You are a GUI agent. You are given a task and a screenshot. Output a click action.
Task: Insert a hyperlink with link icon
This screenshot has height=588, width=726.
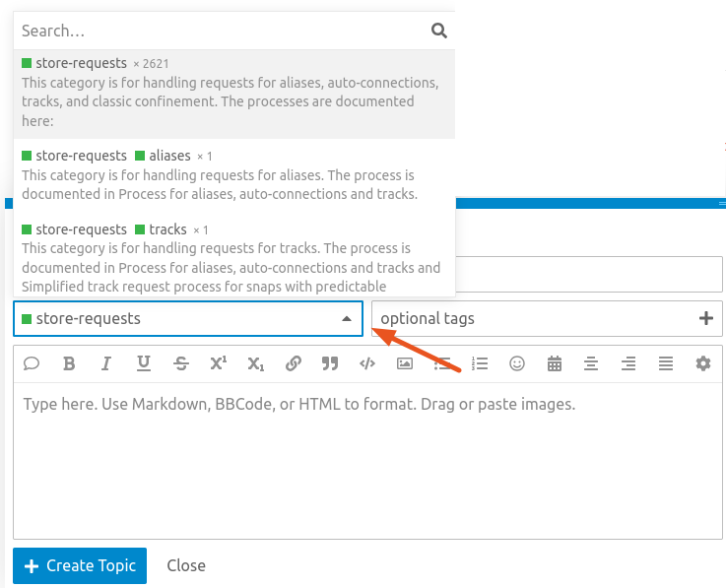(x=293, y=363)
